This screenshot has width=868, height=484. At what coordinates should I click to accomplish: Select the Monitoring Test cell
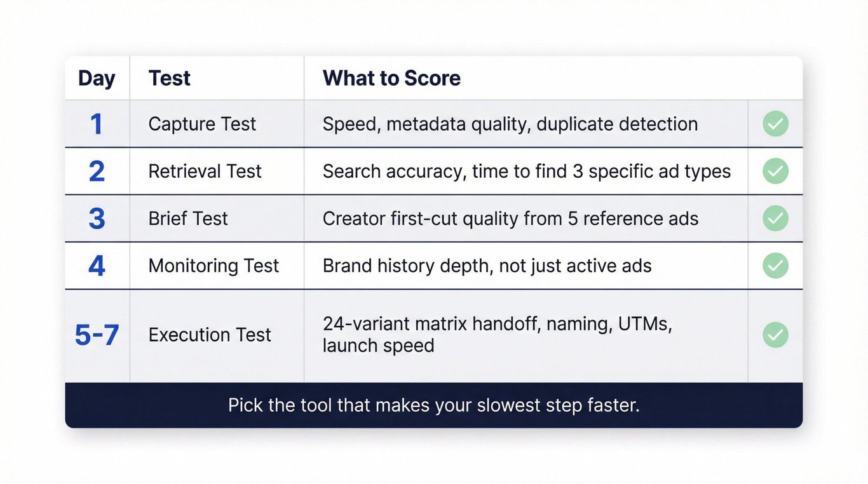tap(214, 266)
